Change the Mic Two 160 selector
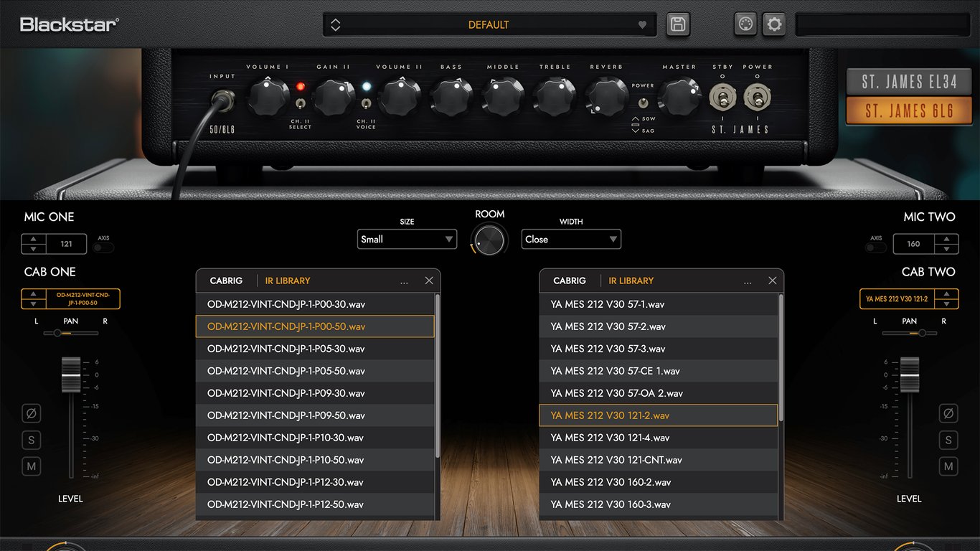This screenshot has height=551, width=980. 925,244
